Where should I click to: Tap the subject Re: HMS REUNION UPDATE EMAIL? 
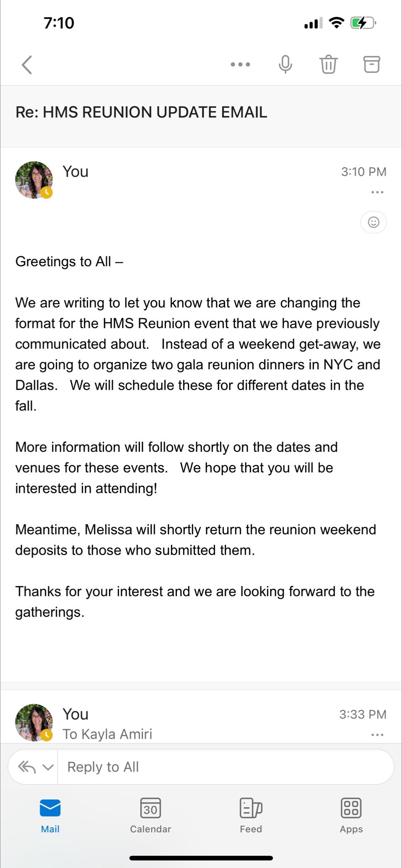[x=141, y=112]
